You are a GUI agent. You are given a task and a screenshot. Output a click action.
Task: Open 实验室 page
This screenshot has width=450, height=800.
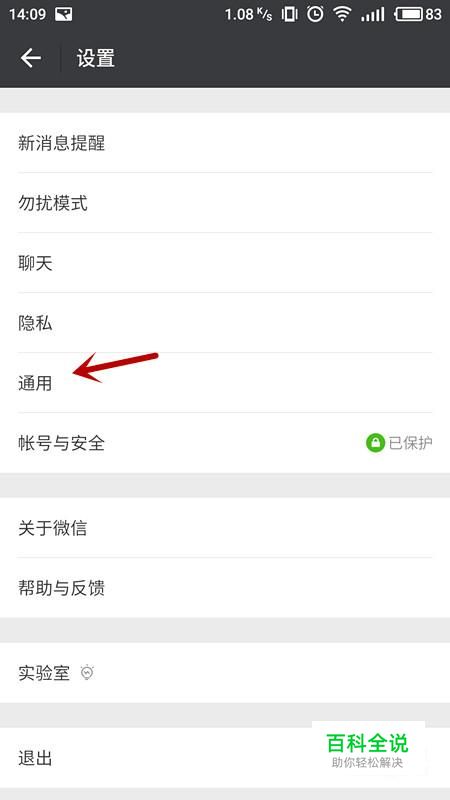225,673
